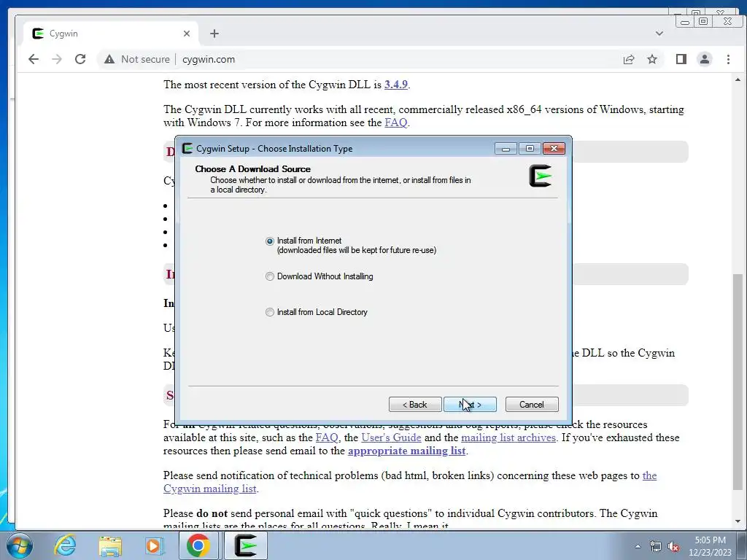The height and width of the screenshot is (560, 747).
Task: Show hidden system tray icons
Action: pyautogui.click(x=638, y=546)
